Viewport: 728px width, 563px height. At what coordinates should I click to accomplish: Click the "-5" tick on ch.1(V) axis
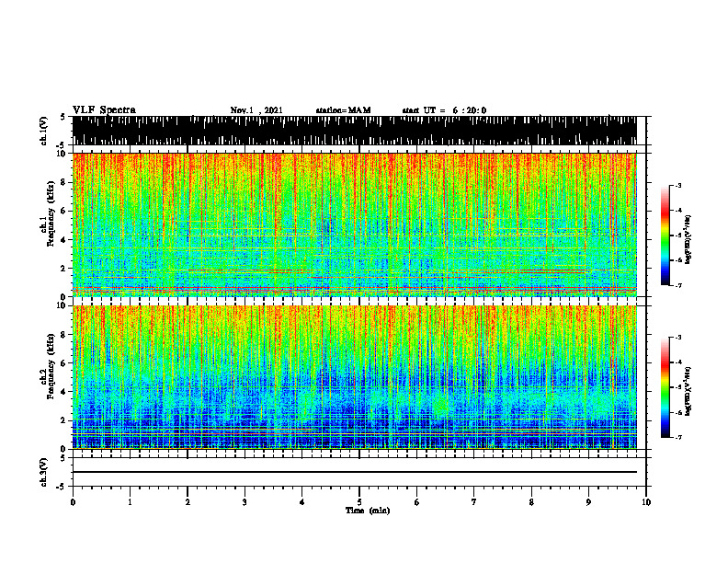61,145
